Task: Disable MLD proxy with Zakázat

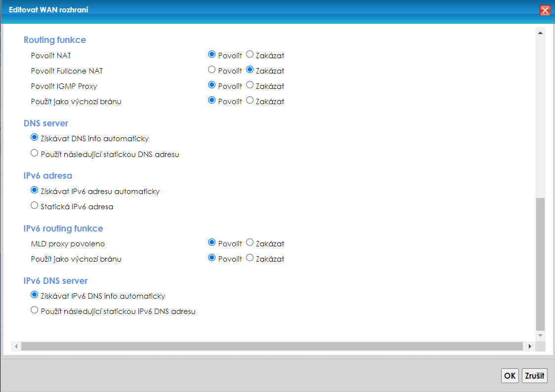Action: click(x=250, y=243)
